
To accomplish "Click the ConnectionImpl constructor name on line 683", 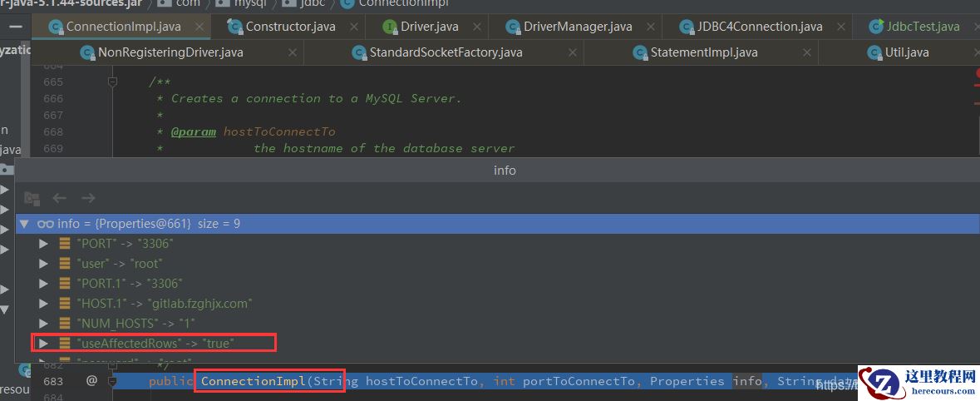I will [x=254, y=381].
